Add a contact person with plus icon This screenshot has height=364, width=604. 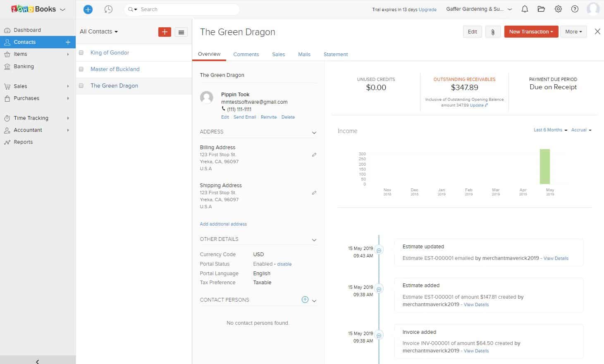(x=305, y=300)
